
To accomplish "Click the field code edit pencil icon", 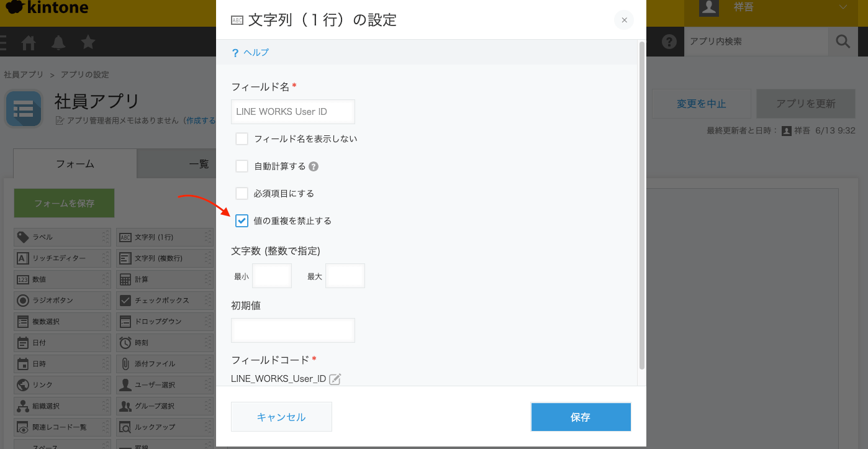I will pos(335,379).
